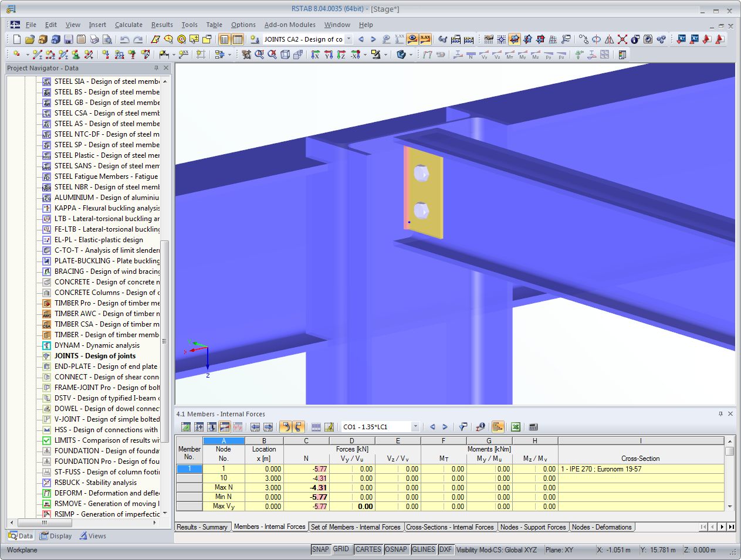Click the calculator icon in the results table toolbar
The image size is (741, 560).
(x=532, y=426)
